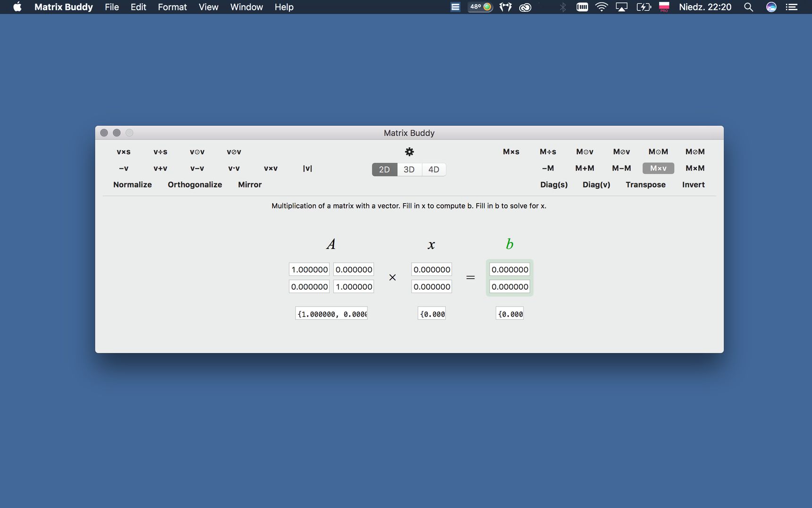Select the |v| vector length operation
This screenshot has height=508, width=812.
[x=307, y=168]
